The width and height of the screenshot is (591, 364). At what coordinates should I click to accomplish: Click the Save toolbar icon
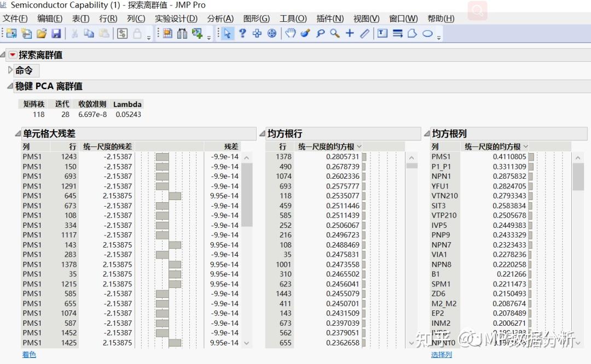56,33
